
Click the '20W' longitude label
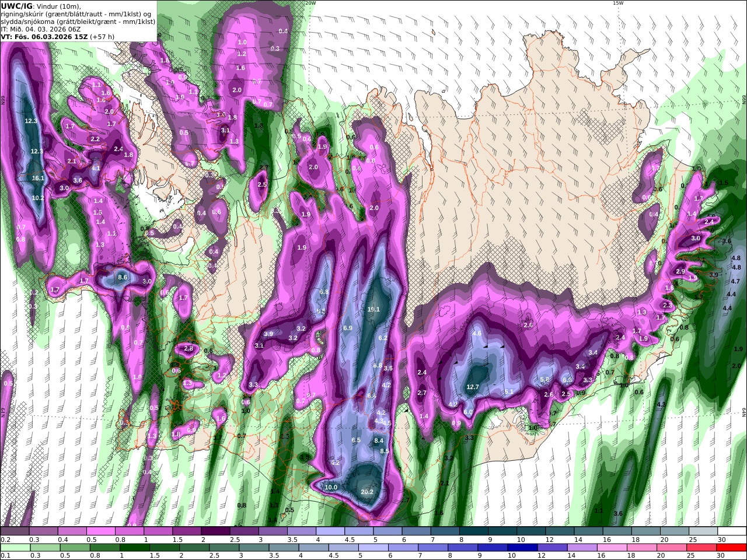[x=310, y=3]
